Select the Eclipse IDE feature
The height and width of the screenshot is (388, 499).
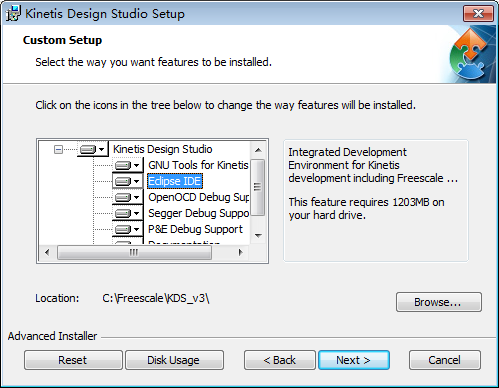175,181
